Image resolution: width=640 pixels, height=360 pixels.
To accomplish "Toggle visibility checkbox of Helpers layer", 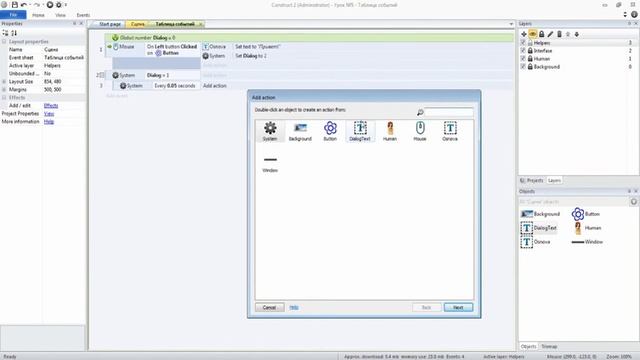I will point(523,42).
